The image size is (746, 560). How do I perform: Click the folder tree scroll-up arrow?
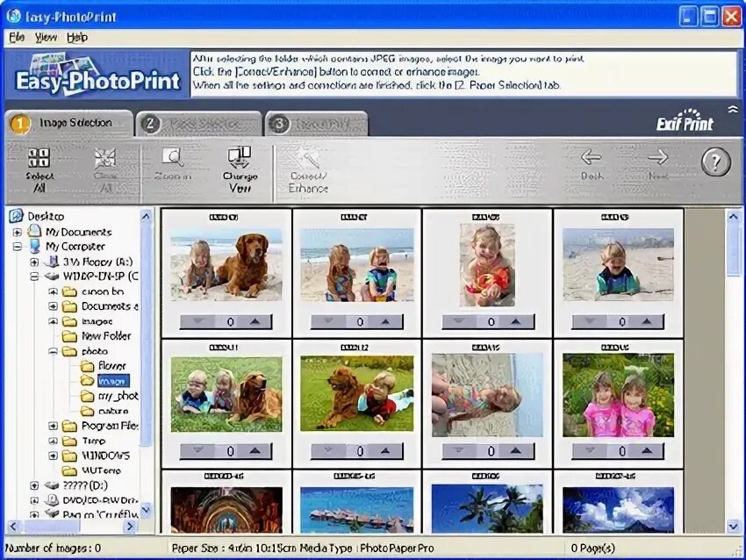(x=146, y=217)
